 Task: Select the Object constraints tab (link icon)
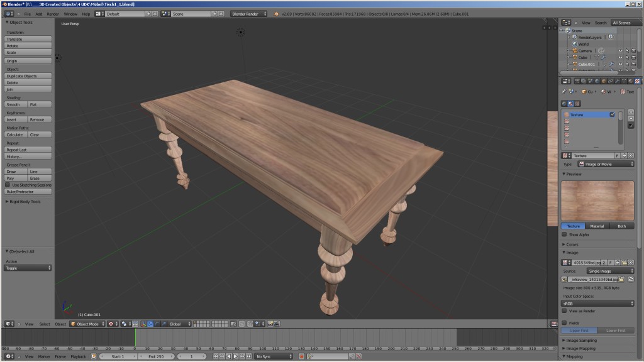pyautogui.click(x=610, y=81)
